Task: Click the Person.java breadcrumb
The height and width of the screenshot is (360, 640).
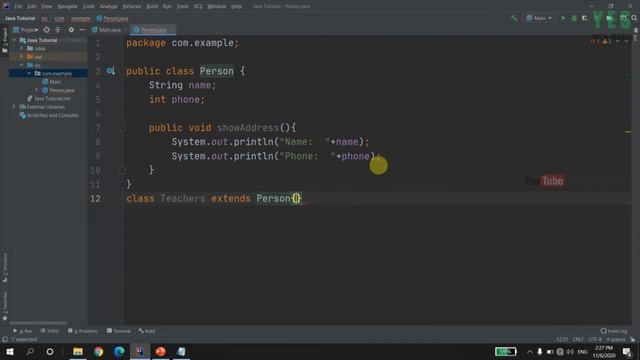Action: click(x=113, y=18)
